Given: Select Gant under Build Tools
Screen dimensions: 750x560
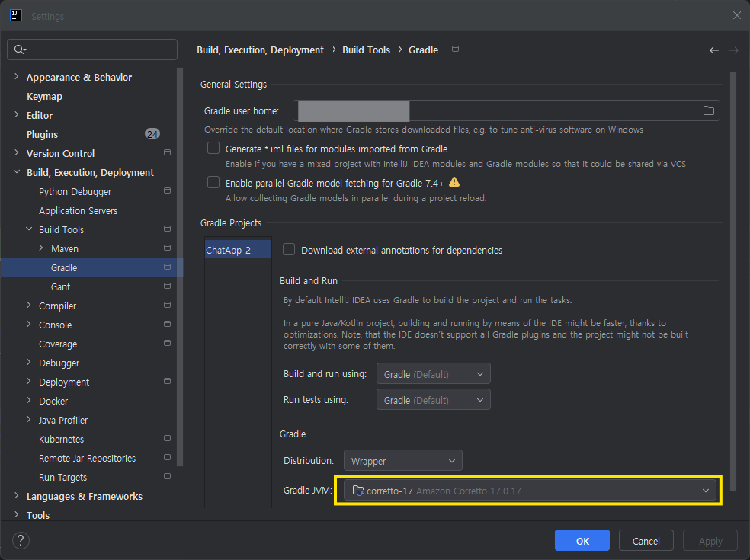Looking at the screenshot, I should click(60, 287).
